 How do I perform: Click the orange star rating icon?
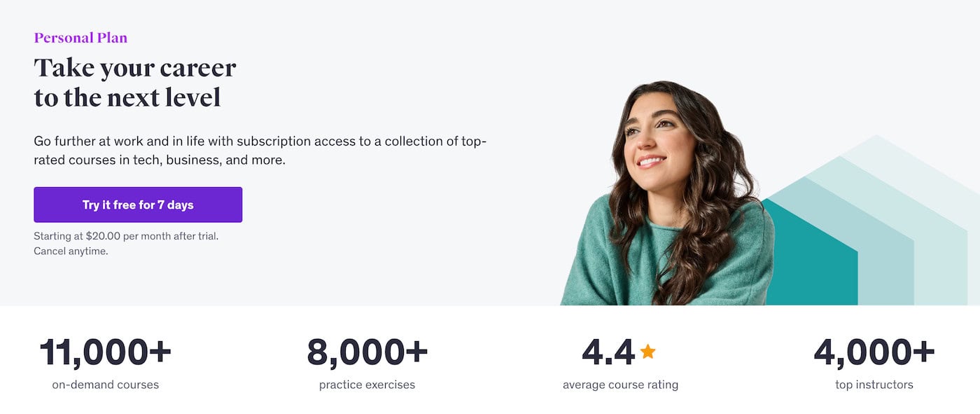(647, 351)
